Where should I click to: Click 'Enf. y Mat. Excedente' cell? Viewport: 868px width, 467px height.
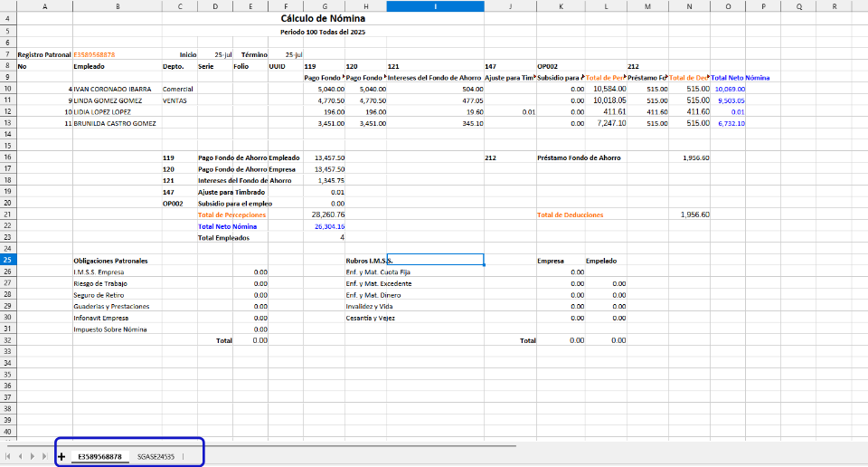pos(379,283)
